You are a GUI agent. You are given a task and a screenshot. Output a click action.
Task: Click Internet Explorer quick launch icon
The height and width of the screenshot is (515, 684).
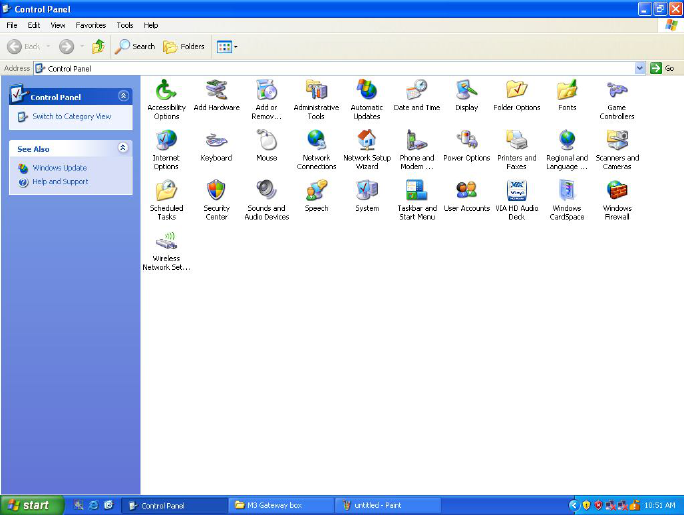pyautogui.click(x=93, y=505)
